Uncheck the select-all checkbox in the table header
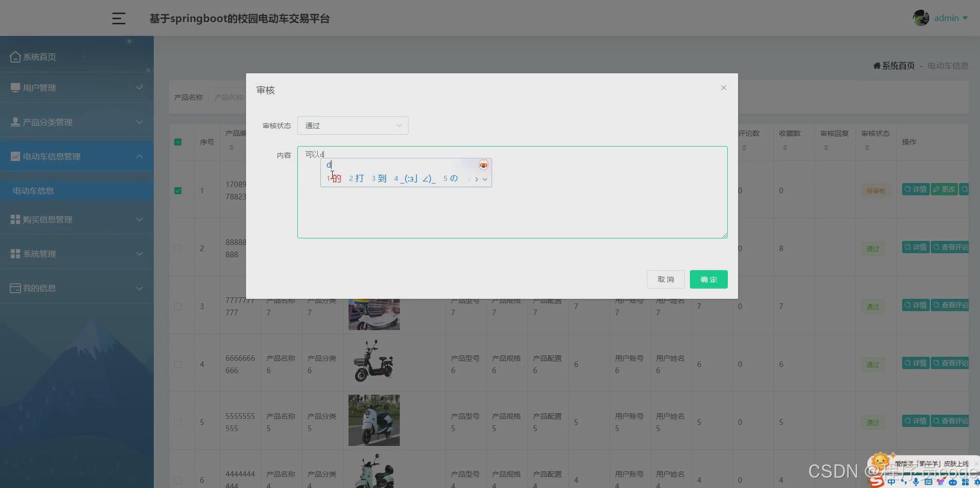Image resolution: width=980 pixels, height=488 pixels. point(178,142)
